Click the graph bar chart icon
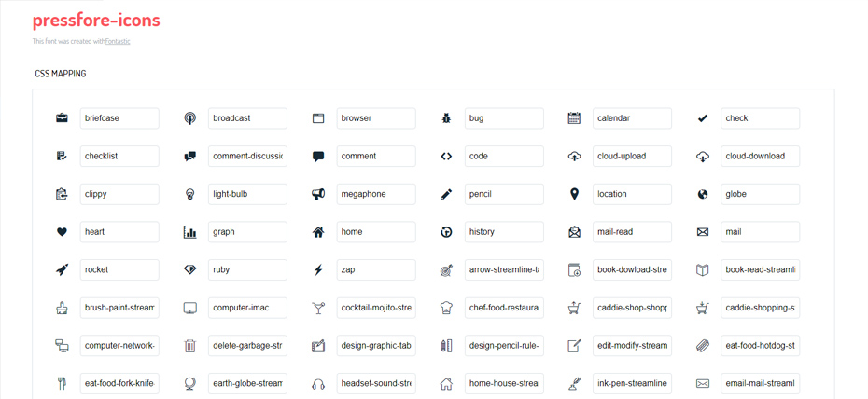 click(189, 232)
